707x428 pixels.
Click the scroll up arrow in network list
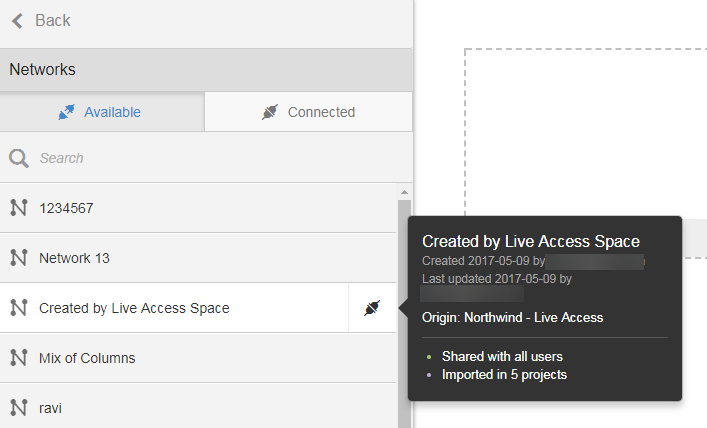404,192
